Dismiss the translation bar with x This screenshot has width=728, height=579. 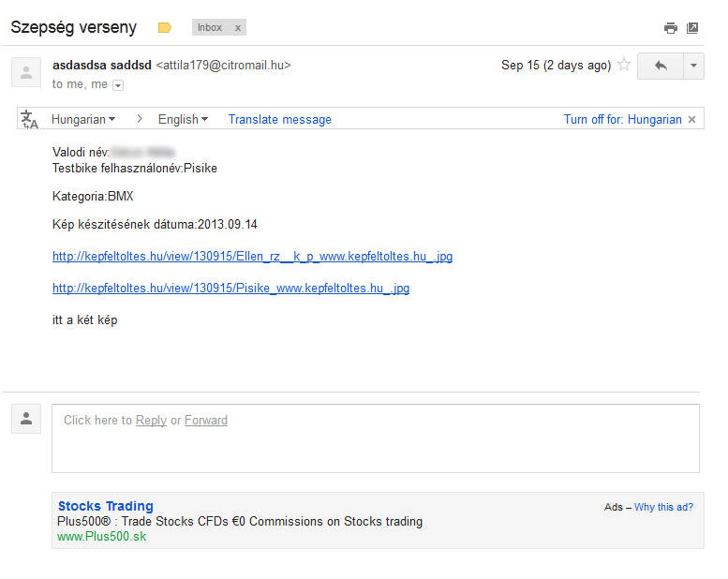pyautogui.click(x=692, y=119)
